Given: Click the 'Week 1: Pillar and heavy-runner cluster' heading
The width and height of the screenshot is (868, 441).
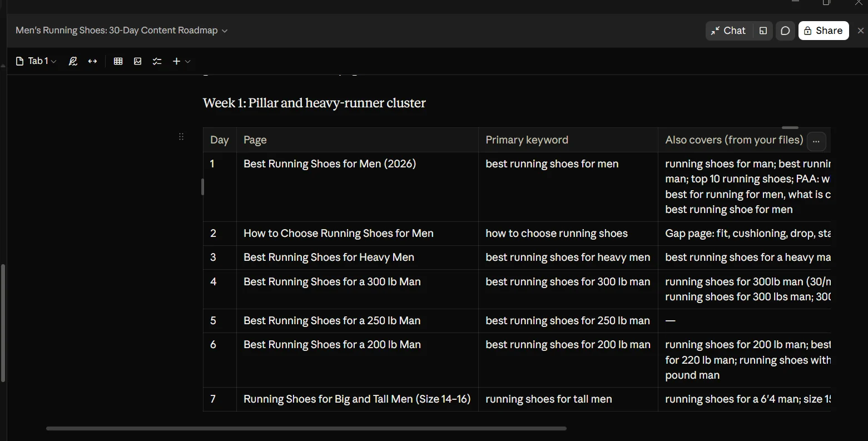Looking at the screenshot, I should [x=314, y=103].
